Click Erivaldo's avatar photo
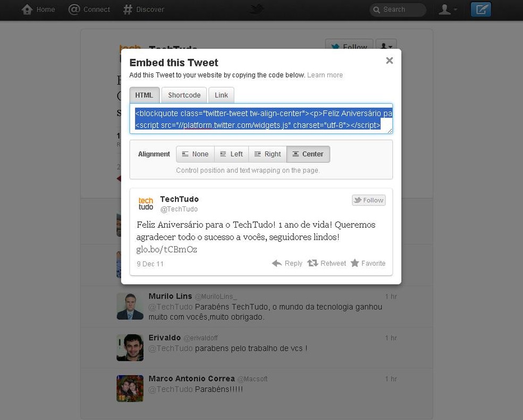 coord(130,348)
